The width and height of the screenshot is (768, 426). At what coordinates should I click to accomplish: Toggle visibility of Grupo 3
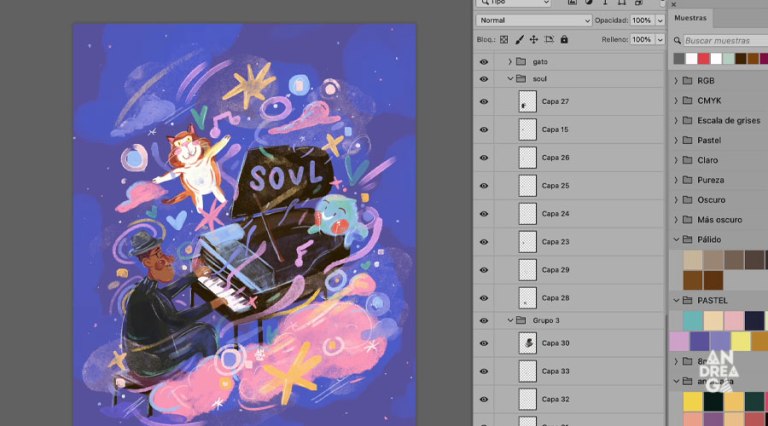point(484,321)
